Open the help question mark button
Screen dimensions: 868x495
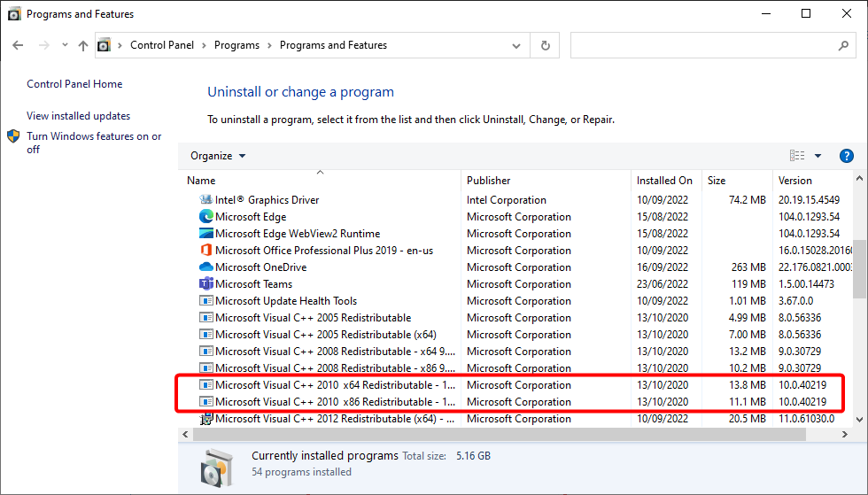[x=846, y=156]
